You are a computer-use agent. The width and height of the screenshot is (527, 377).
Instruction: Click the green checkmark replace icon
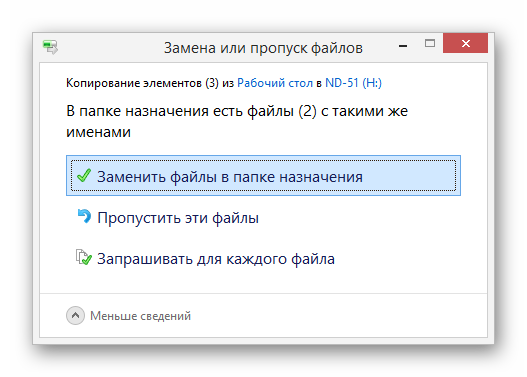84,176
